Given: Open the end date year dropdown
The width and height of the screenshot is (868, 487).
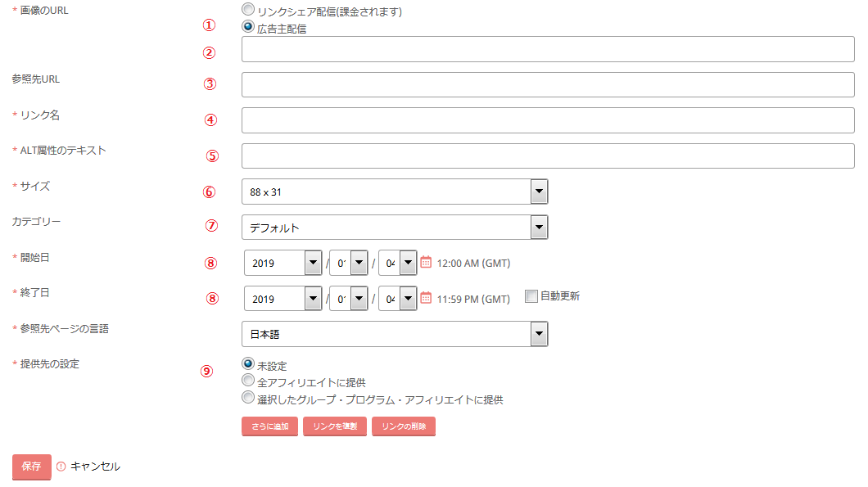Looking at the screenshot, I should 283,299.
